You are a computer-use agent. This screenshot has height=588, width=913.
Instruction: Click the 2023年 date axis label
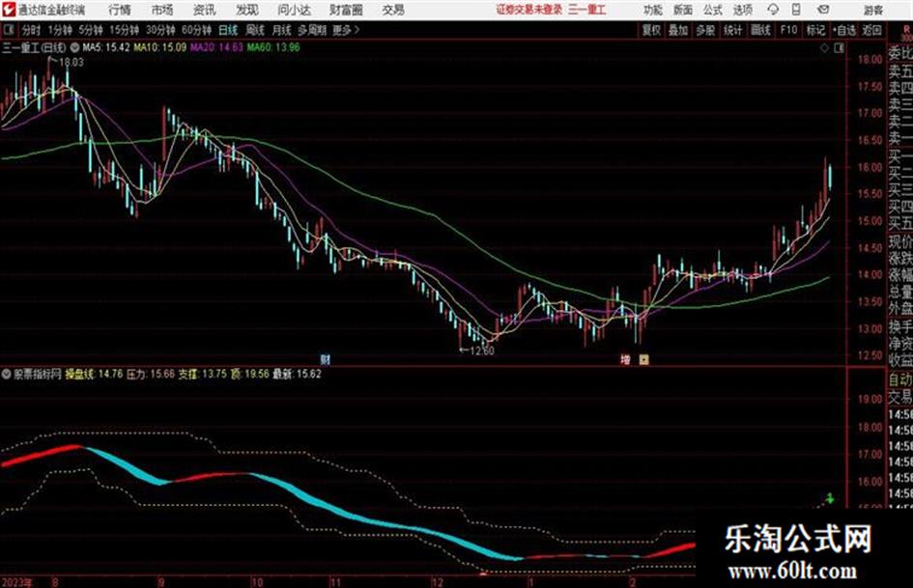(16, 582)
